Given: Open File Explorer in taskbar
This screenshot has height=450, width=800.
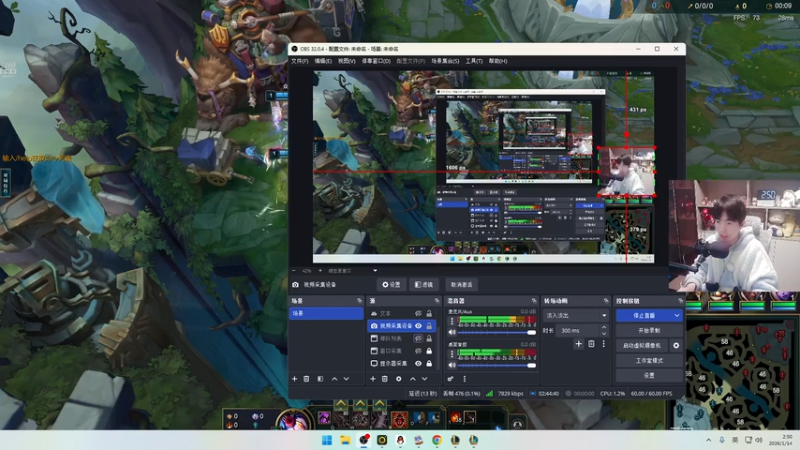Looking at the screenshot, I should [345, 440].
